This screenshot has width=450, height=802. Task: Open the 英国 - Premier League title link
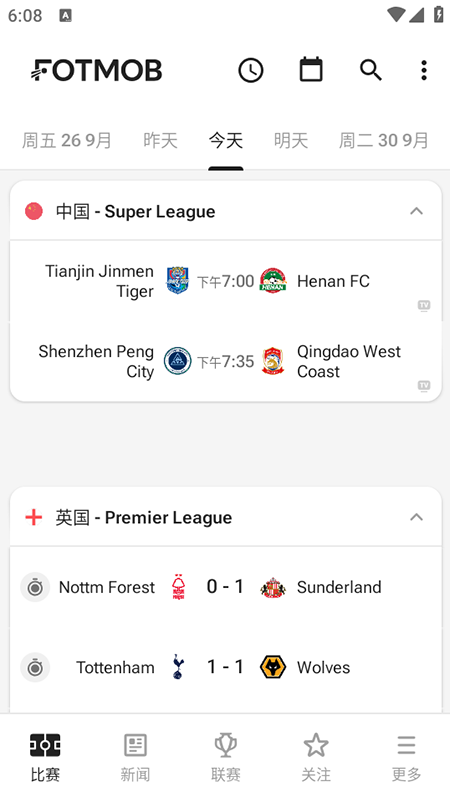pyautogui.click(x=144, y=518)
